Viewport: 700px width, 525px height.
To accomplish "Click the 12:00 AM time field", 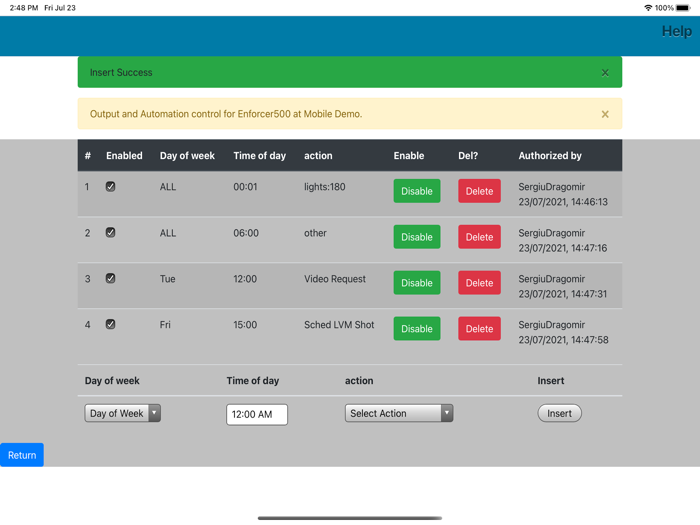I will click(x=257, y=415).
